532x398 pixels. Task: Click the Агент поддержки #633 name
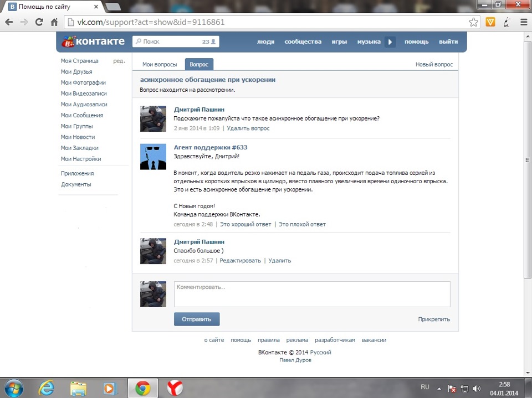pos(211,147)
